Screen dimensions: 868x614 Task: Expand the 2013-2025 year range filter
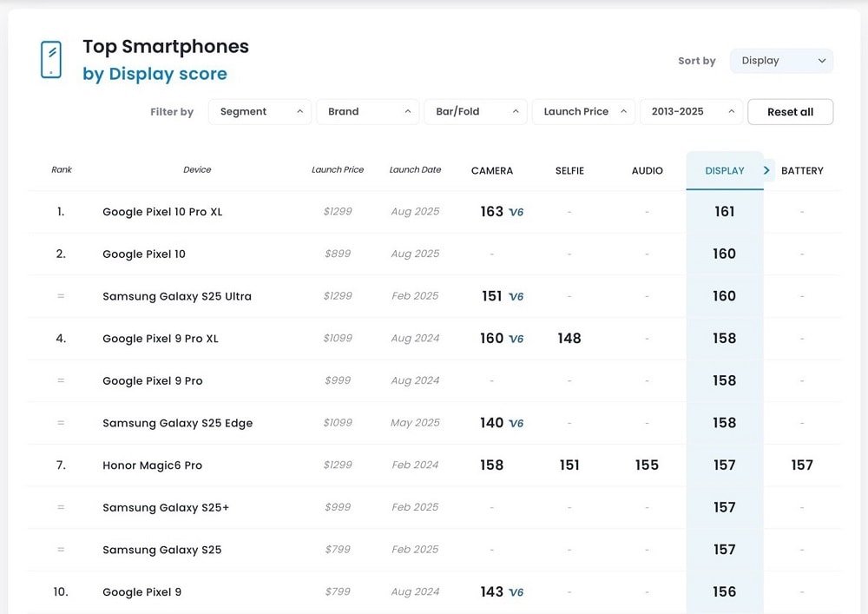click(691, 112)
